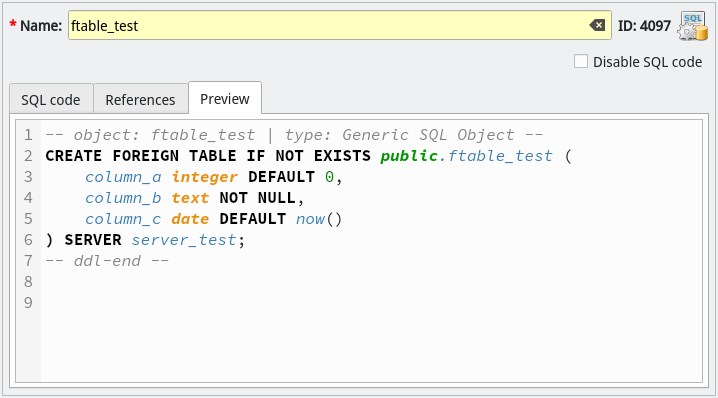Click public.ftable_test in the CREATE statement
718x398 pixels.
pyautogui.click(x=467, y=156)
